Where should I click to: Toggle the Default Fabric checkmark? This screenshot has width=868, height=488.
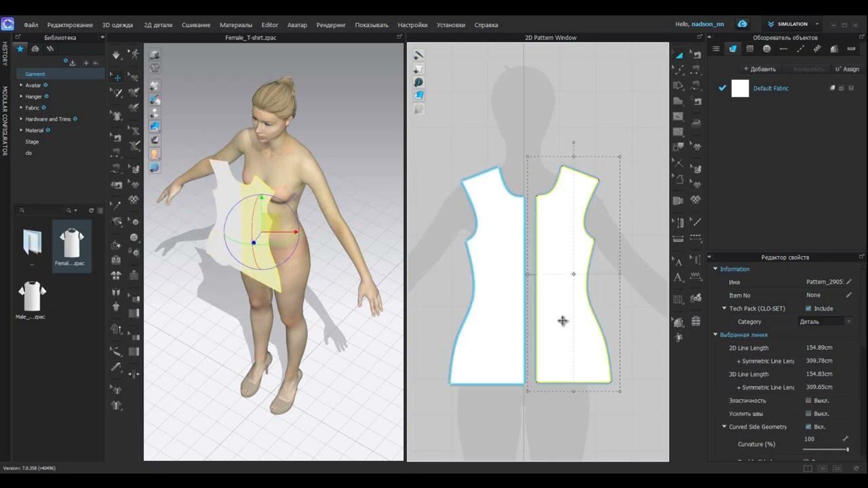[x=722, y=88]
